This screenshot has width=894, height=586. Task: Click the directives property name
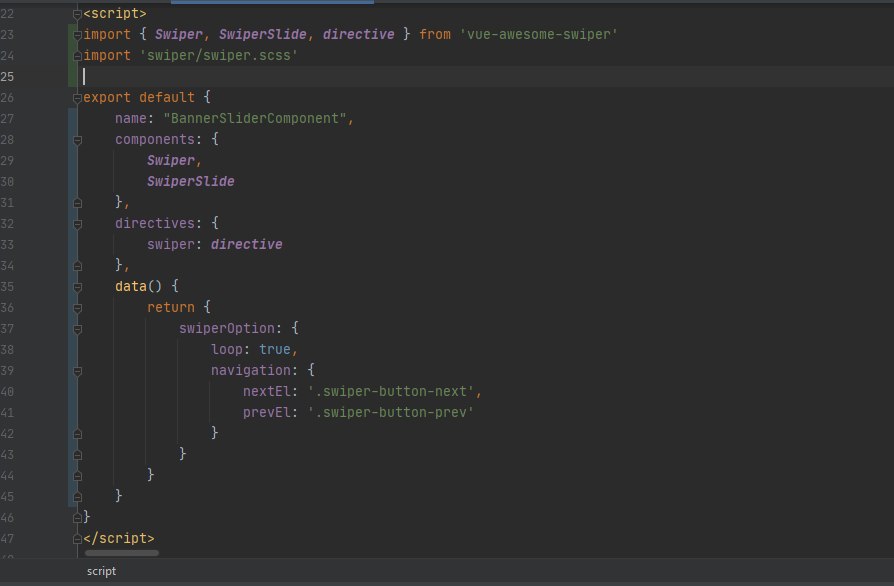click(x=155, y=223)
